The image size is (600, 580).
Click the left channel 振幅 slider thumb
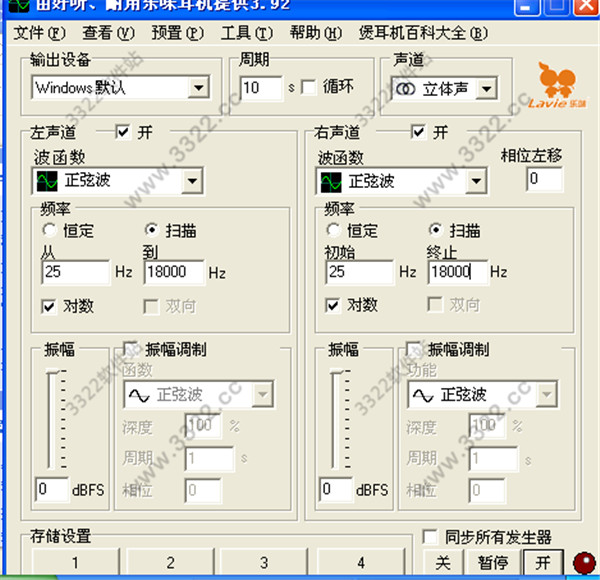click(x=52, y=371)
